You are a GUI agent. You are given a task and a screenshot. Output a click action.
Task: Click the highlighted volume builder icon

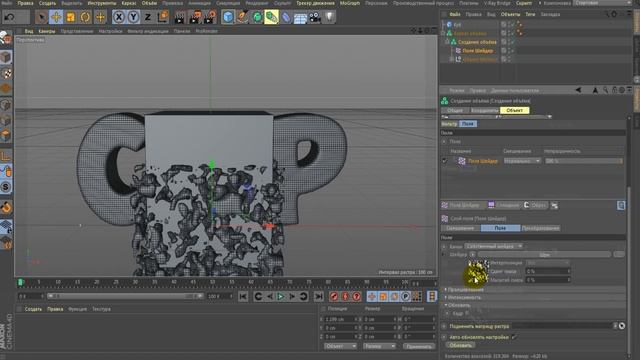point(271,17)
